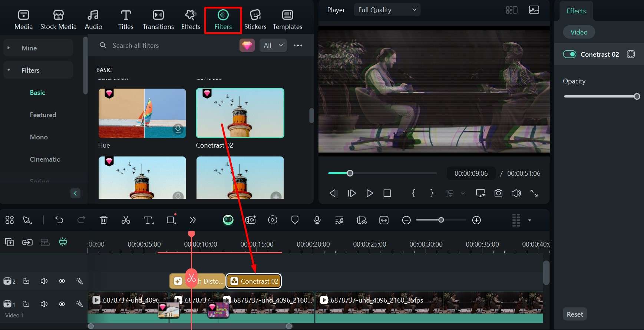The height and width of the screenshot is (330, 644).
Task: Toggle auto ripple on the timeline
Action: pyautogui.click(x=63, y=242)
